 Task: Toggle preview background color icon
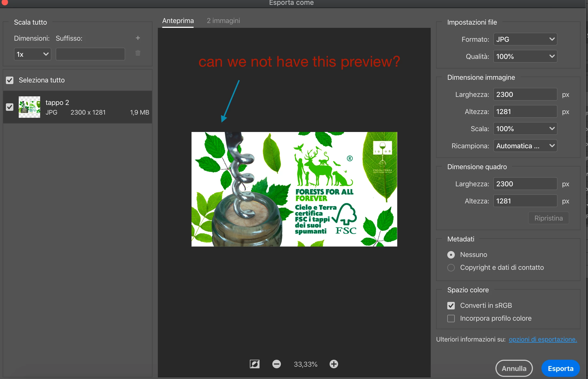[254, 364]
